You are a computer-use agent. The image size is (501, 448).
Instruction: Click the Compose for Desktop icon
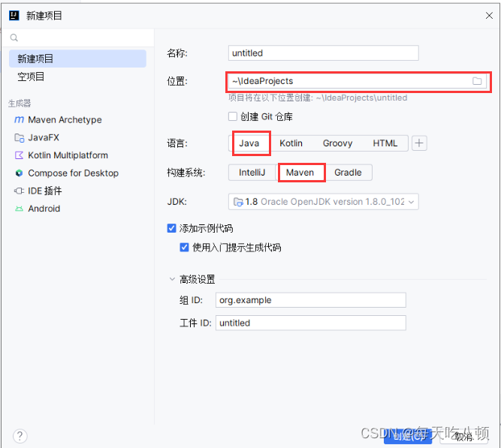[x=19, y=173]
